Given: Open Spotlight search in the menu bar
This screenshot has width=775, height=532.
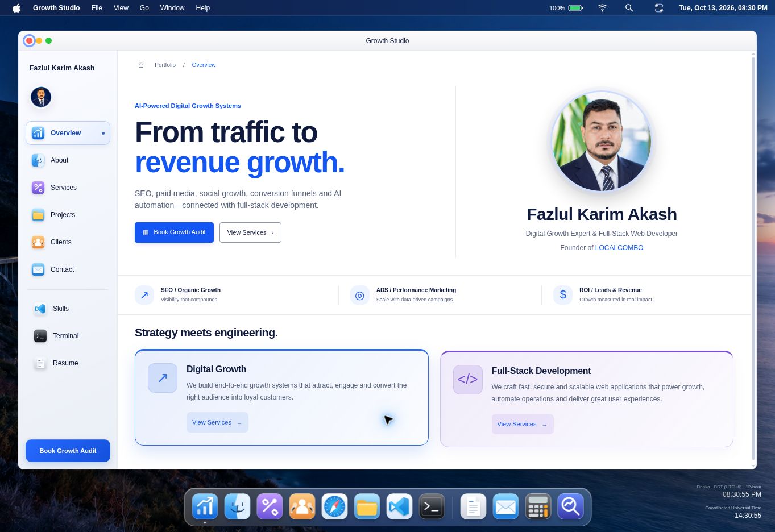Looking at the screenshot, I should point(629,8).
